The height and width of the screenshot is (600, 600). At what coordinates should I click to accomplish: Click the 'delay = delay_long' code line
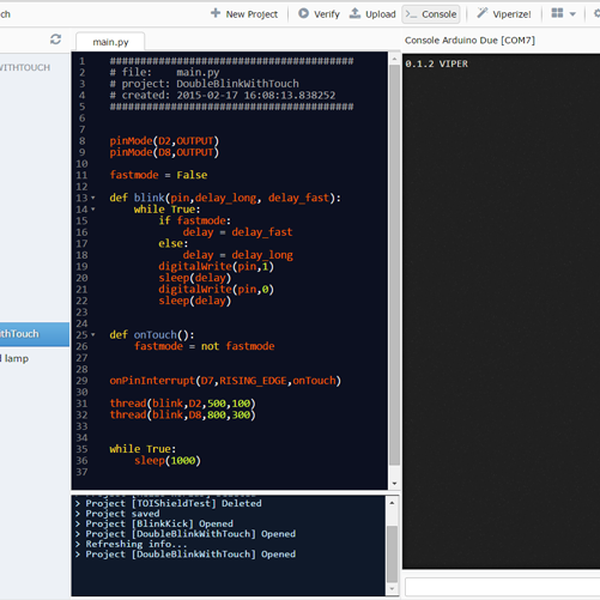click(x=238, y=255)
